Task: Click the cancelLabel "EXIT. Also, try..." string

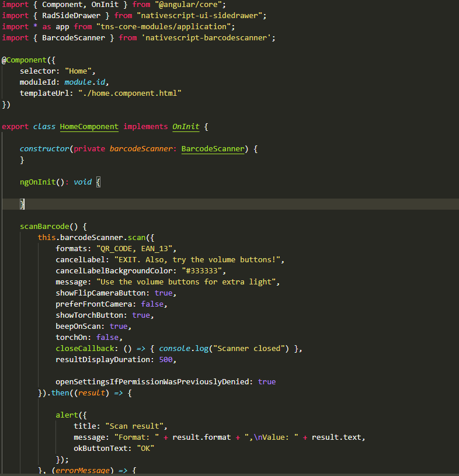Action: click(x=197, y=260)
